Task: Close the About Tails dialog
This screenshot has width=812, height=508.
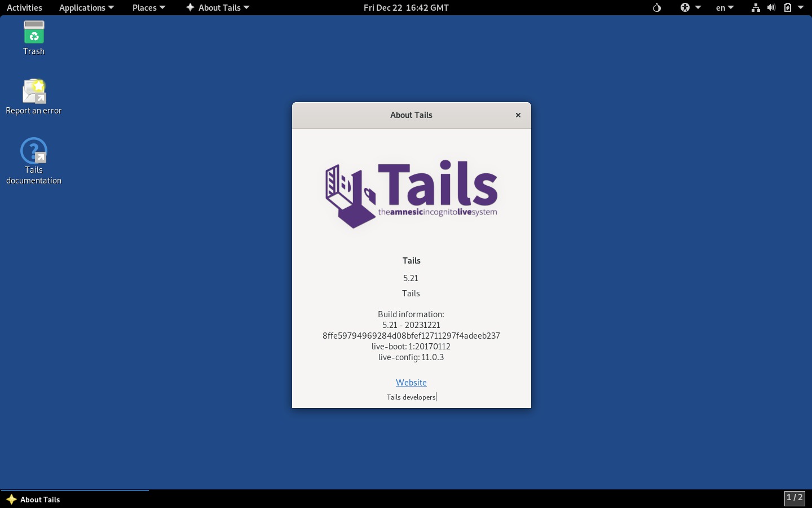Action: point(518,115)
